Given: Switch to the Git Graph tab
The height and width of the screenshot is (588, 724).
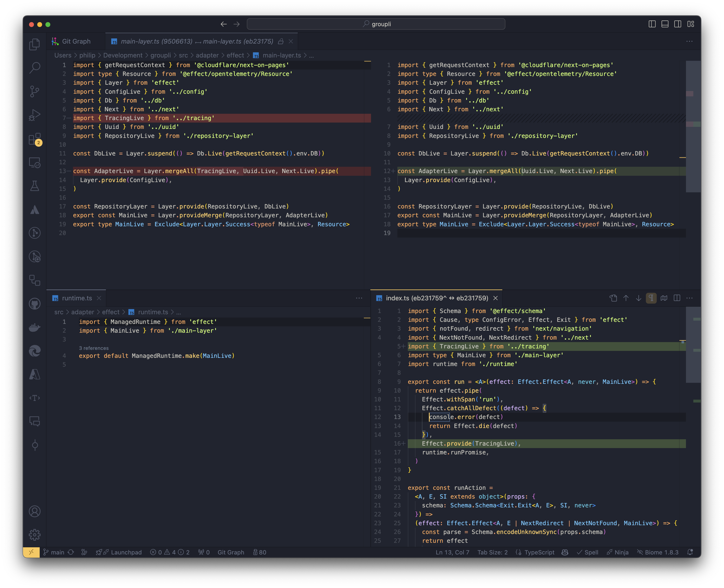Looking at the screenshot, I should (76, 41).
